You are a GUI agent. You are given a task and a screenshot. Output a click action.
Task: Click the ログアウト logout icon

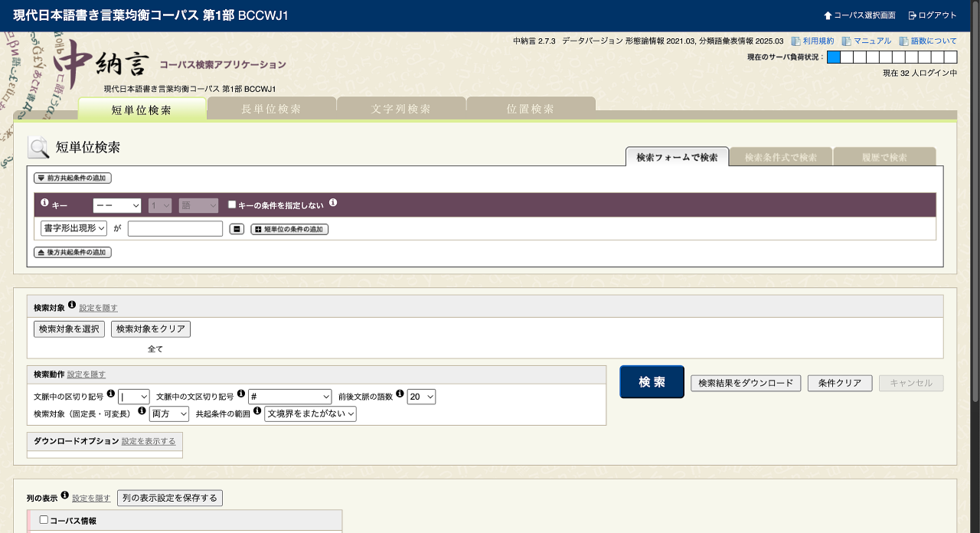pos(912,15)
